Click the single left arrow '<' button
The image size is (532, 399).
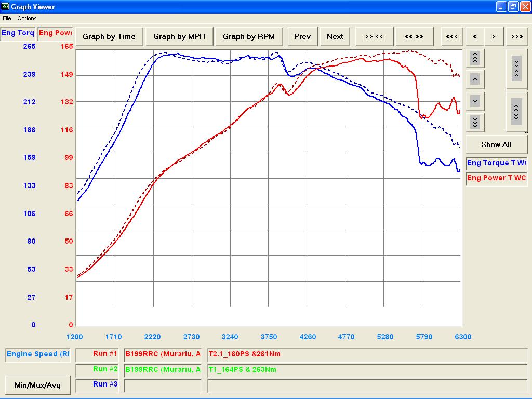pos(475,36)
